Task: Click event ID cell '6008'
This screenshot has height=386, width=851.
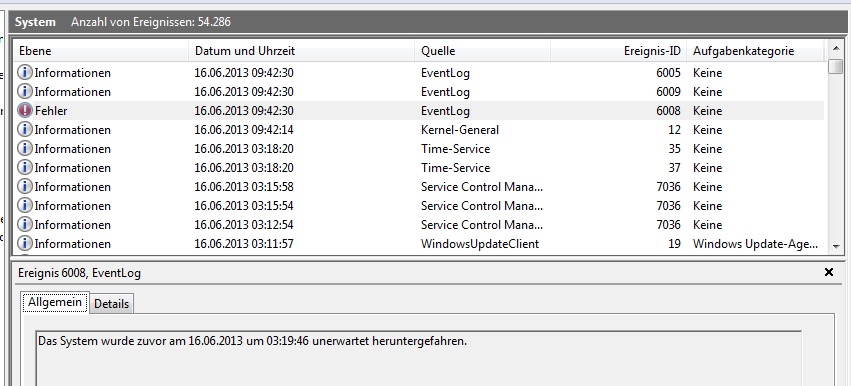Action: [668, 111]
